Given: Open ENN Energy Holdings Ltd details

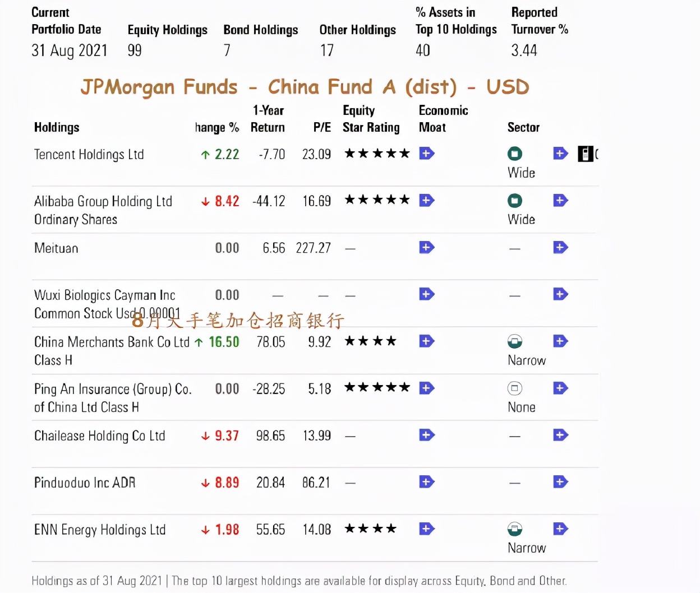Looking at the screenshot, I should pos(100,530).
